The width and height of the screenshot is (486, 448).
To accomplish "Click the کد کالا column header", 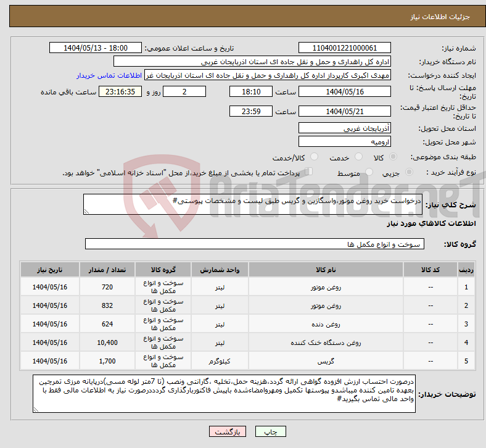I will 430,270.
